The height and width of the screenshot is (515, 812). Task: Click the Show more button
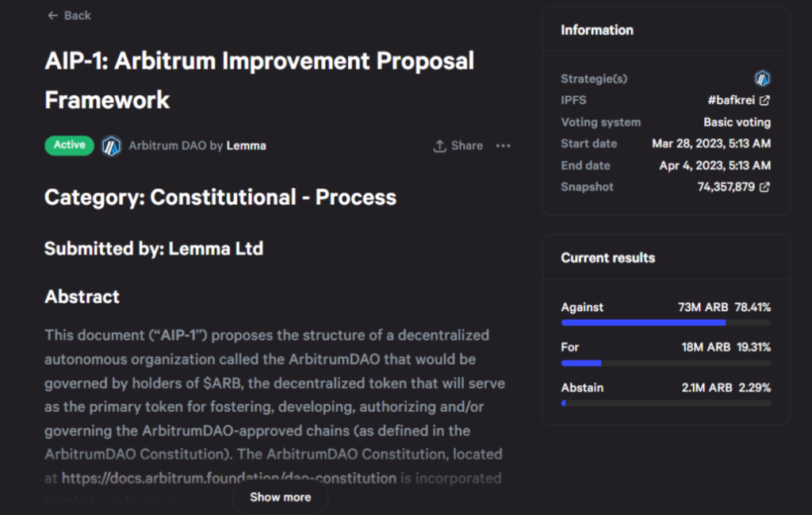[x=280, y=498]
